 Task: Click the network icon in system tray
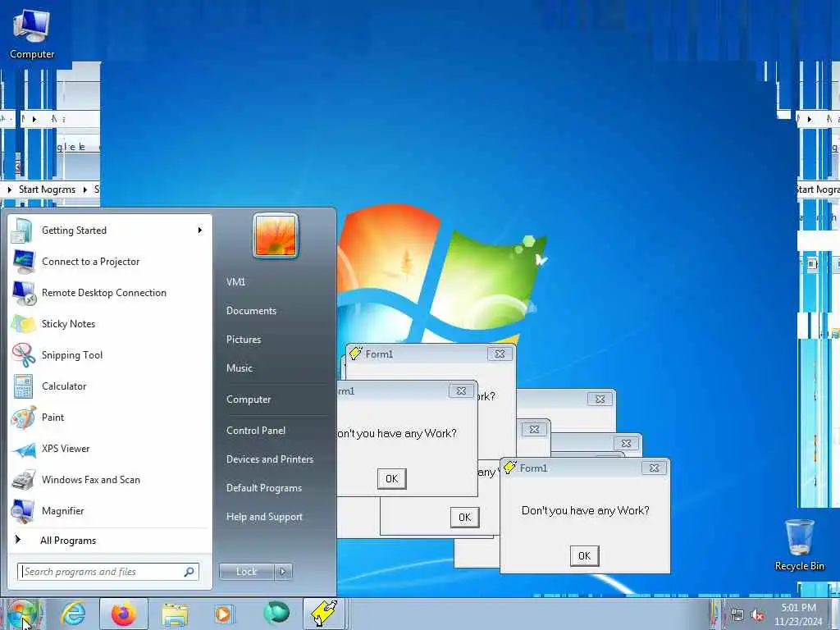coord(737,615)
